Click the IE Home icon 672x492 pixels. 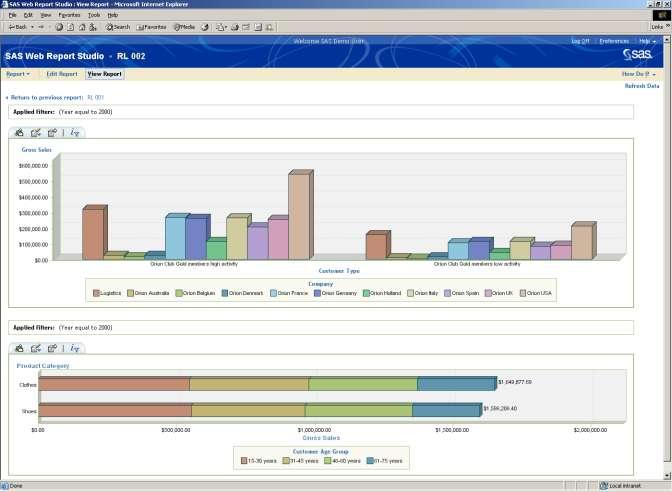(82, 27)
